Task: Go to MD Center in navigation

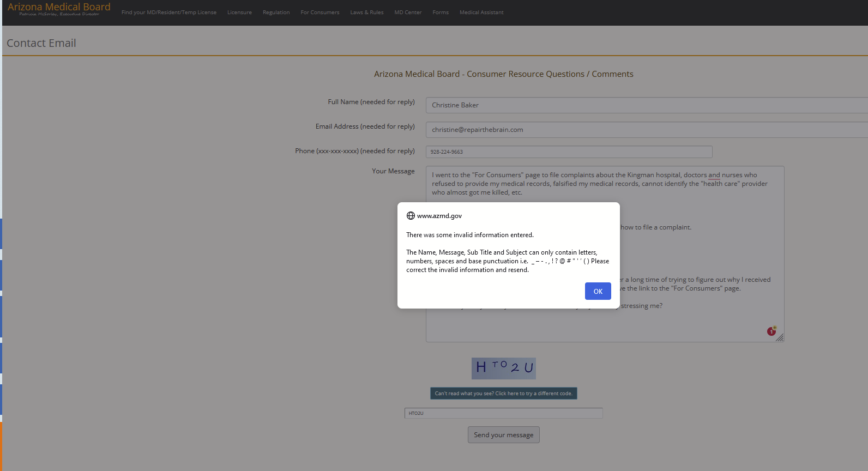Action: point(408,13)
